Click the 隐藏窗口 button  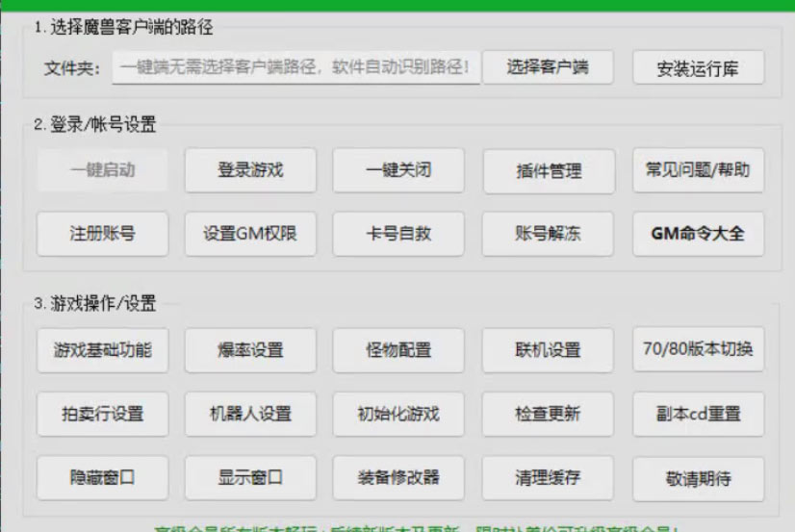(102, 478)
